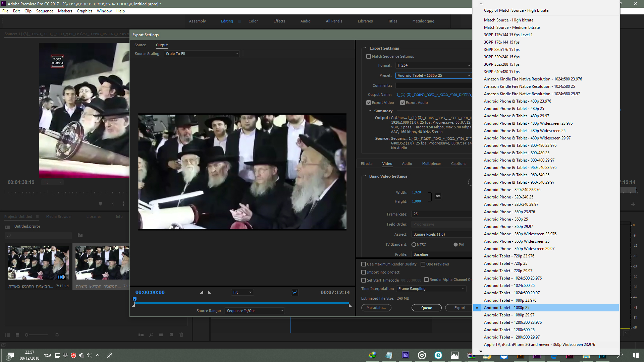Image resolution: width=644 pixels, height=362 pixels.
Task: Enable Match Sequence Settings checkbox
Action: click(x=369, y=56)
